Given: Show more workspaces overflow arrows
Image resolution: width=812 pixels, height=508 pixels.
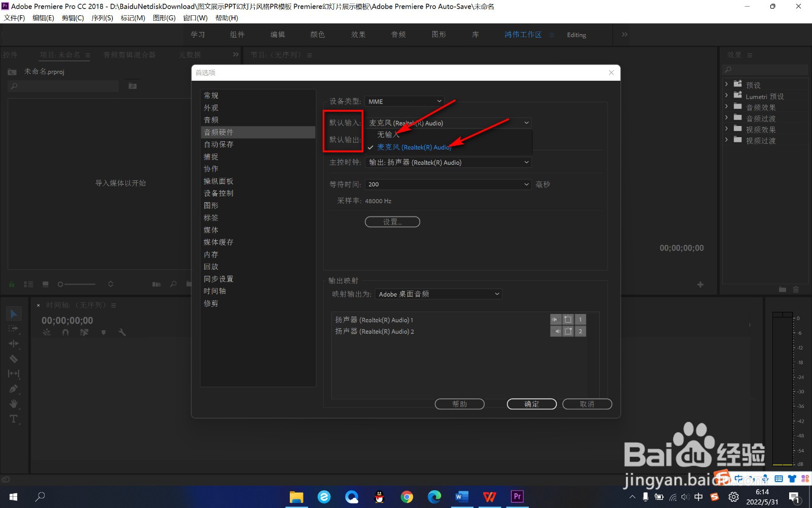Looking at the screenshot, I should tap(625, 35).
